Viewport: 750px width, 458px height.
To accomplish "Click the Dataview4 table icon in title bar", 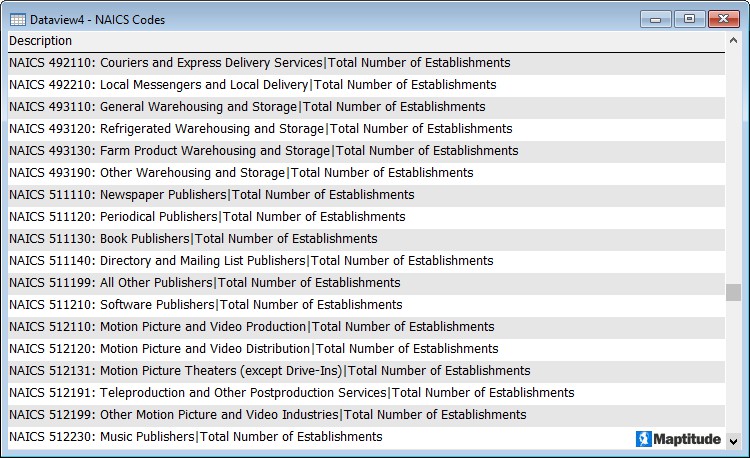I will pos(17,19).
